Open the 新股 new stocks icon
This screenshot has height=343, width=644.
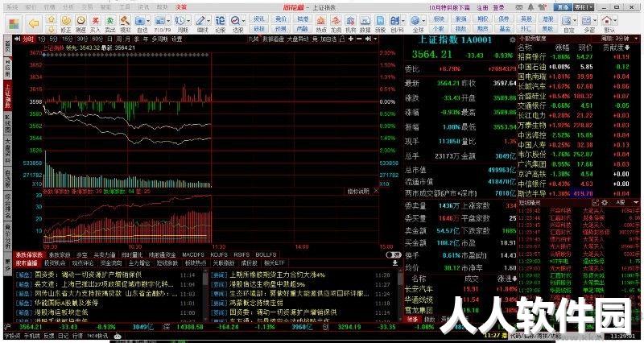pyautogui.click(x=380, y=23)
